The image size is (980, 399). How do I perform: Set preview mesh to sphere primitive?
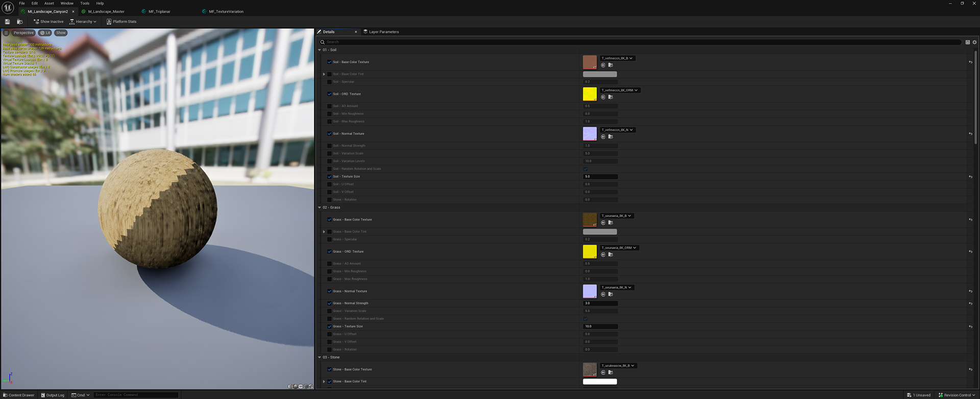tap(295, 386)
